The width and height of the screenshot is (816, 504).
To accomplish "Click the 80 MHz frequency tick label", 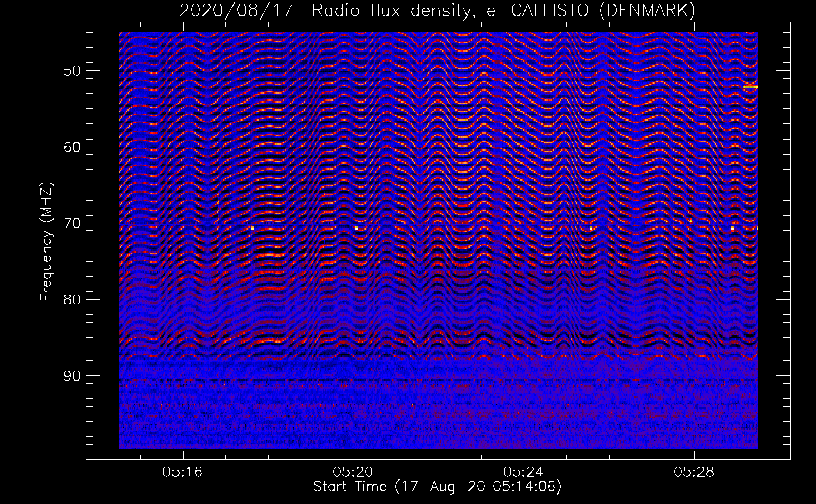I will coord(73,299).
